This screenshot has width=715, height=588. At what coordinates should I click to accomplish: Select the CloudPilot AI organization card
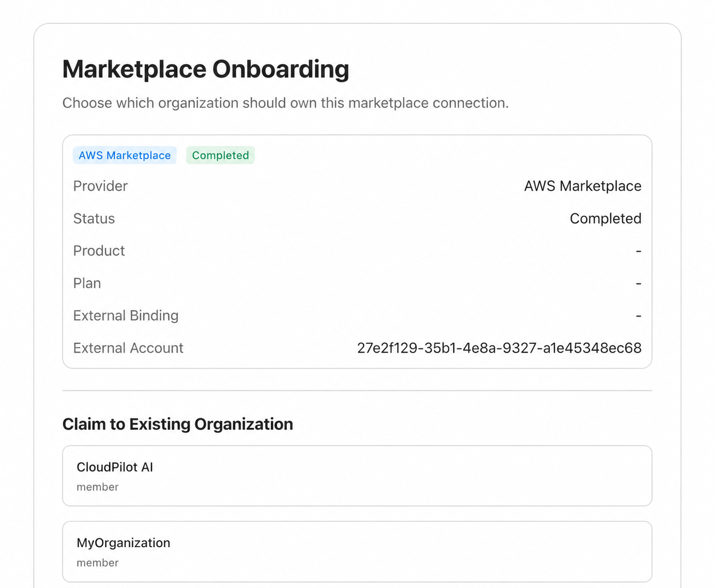(x=357, y=476)
